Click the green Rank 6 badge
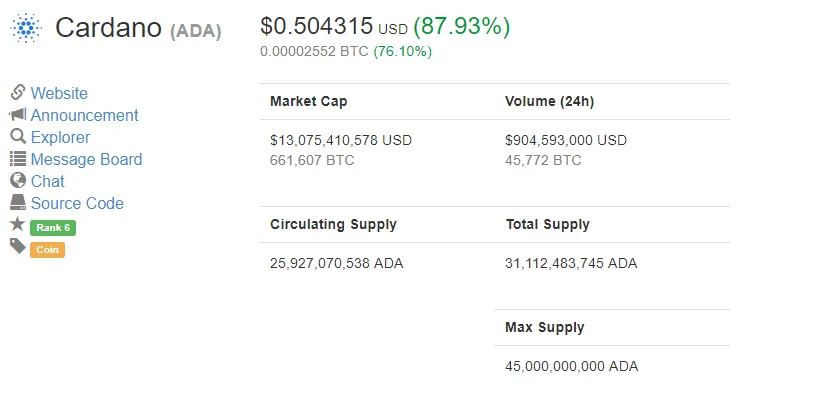This screenshot has width=816, height=405. tap(53, 227)
